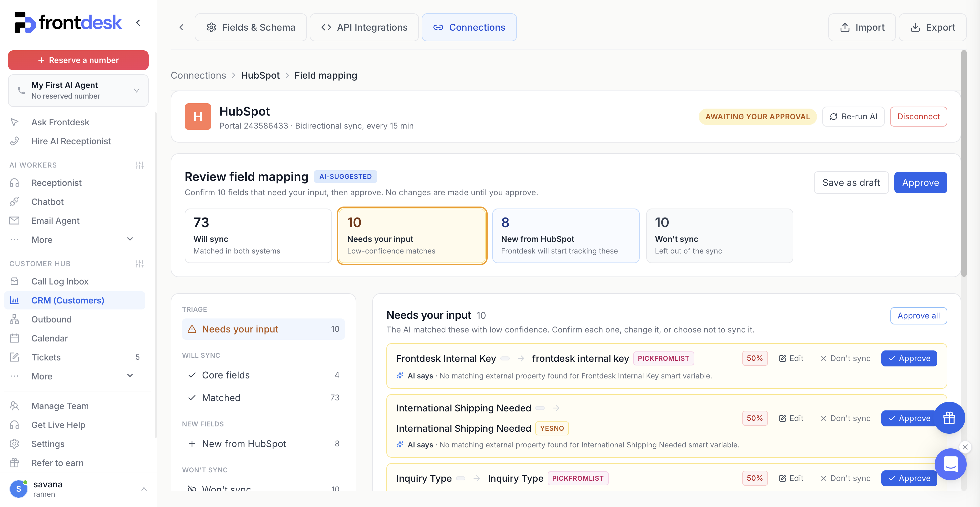
Task: Open the Matched triage category
Action: tap(263, 397)
